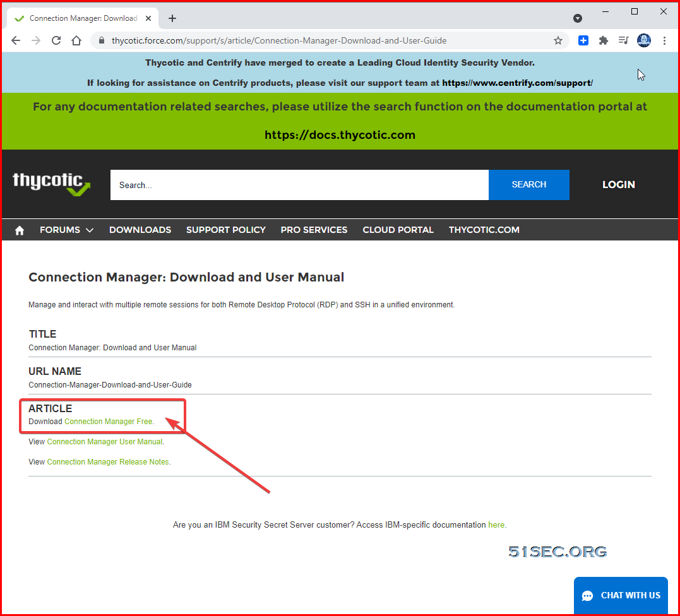Image resolution: width=680 pixels, height=616 pixels.
Task: Open the Connection Manager Free download link
Action: coord(109,422)
